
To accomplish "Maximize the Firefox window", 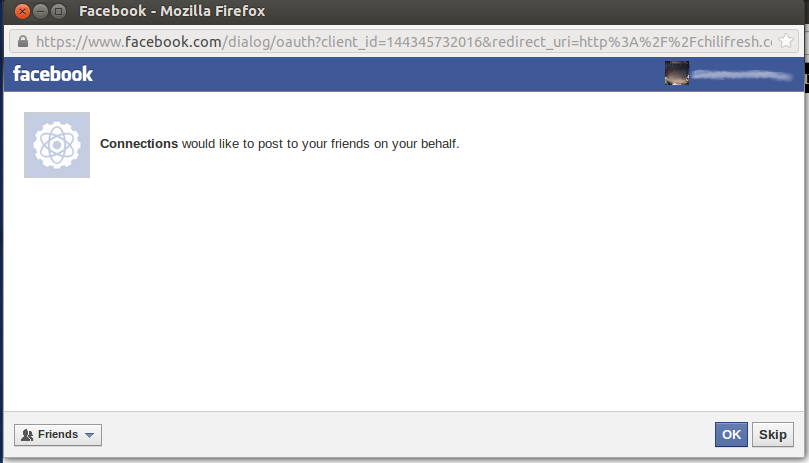I will point(57,14).
